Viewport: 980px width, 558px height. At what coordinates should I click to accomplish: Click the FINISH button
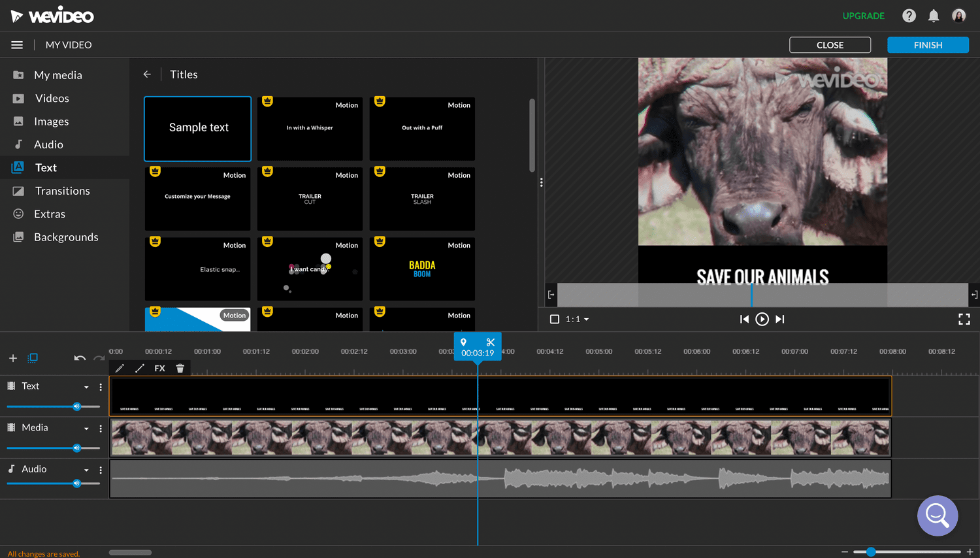(x=927, y=44)
